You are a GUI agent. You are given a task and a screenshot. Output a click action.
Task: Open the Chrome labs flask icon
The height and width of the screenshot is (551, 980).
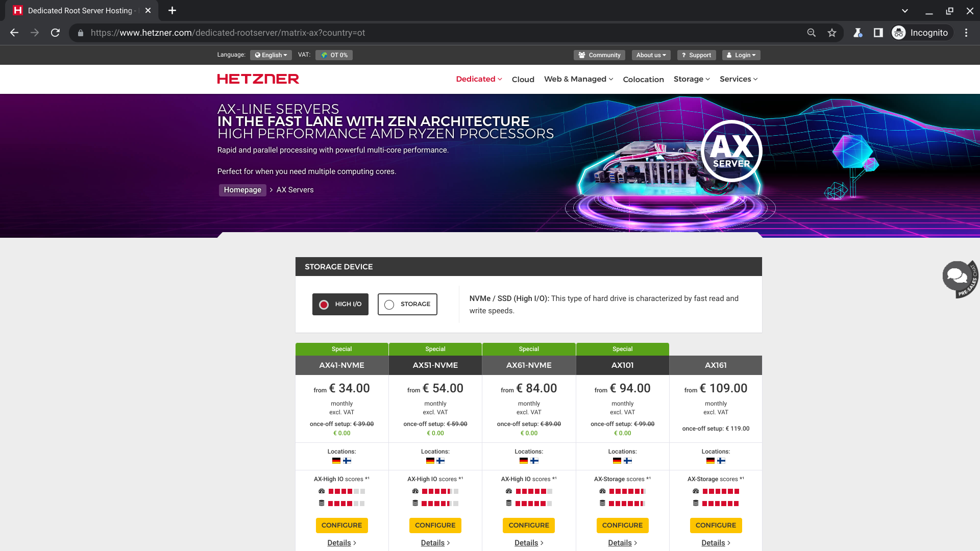[x=857, y=33]
